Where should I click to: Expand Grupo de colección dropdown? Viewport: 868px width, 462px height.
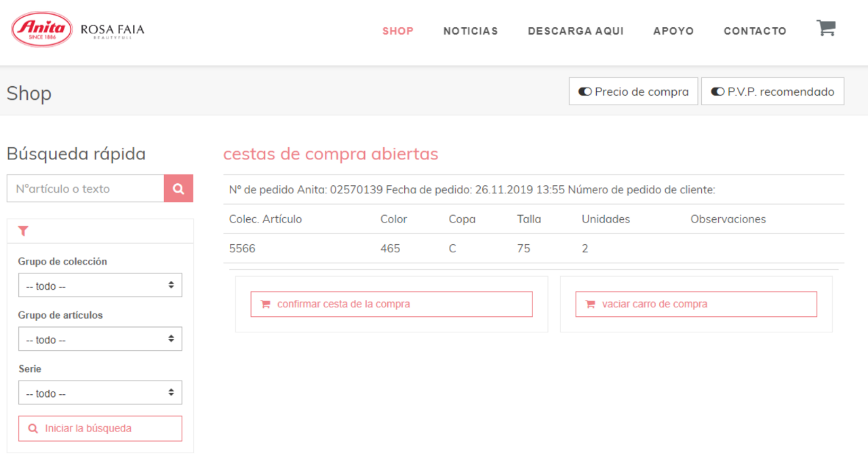pyautogui.click(x=100, y=286)
